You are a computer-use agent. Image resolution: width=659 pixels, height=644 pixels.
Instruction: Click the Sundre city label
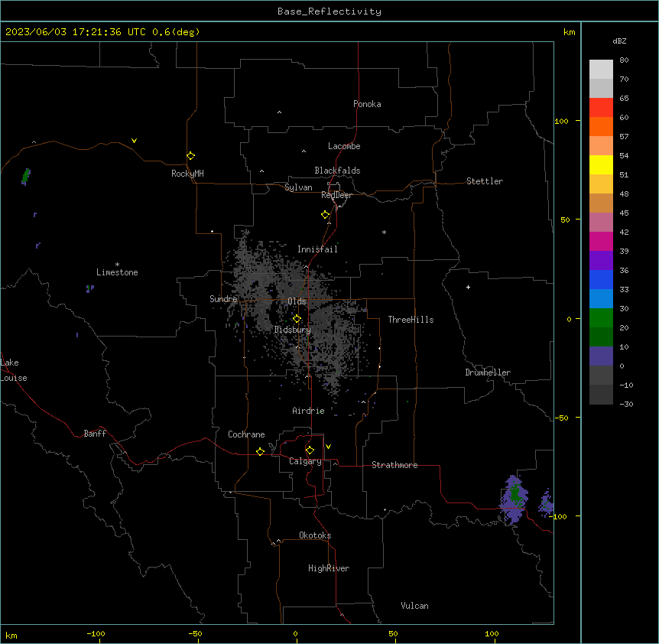coord(223,299)
